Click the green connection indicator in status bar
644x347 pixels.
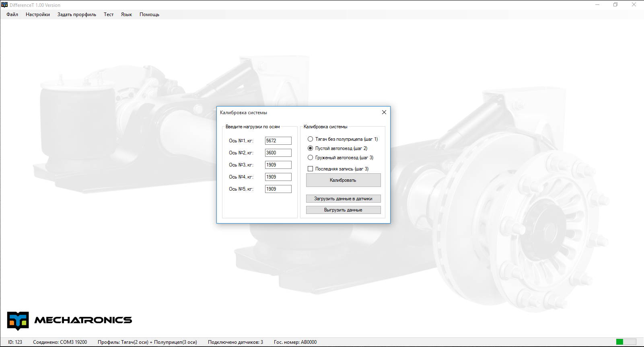(619, 342)
